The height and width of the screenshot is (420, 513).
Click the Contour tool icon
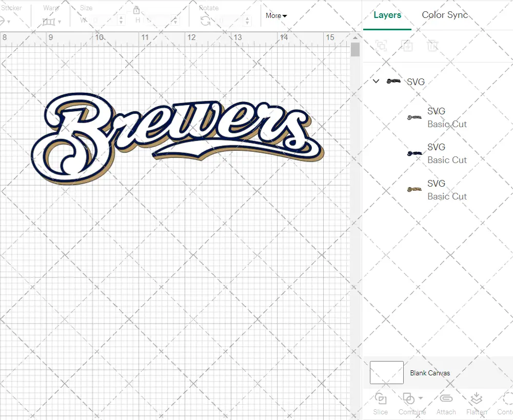(508, 399)
